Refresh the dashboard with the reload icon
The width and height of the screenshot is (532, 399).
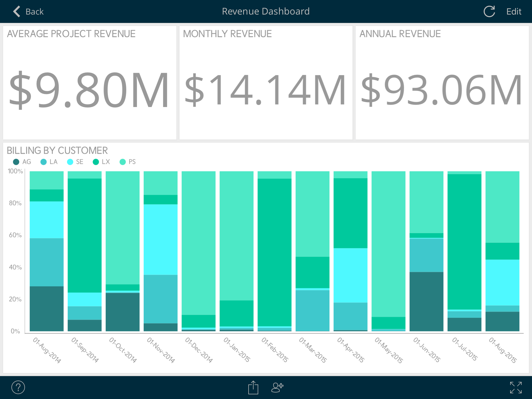coord(489,11)
